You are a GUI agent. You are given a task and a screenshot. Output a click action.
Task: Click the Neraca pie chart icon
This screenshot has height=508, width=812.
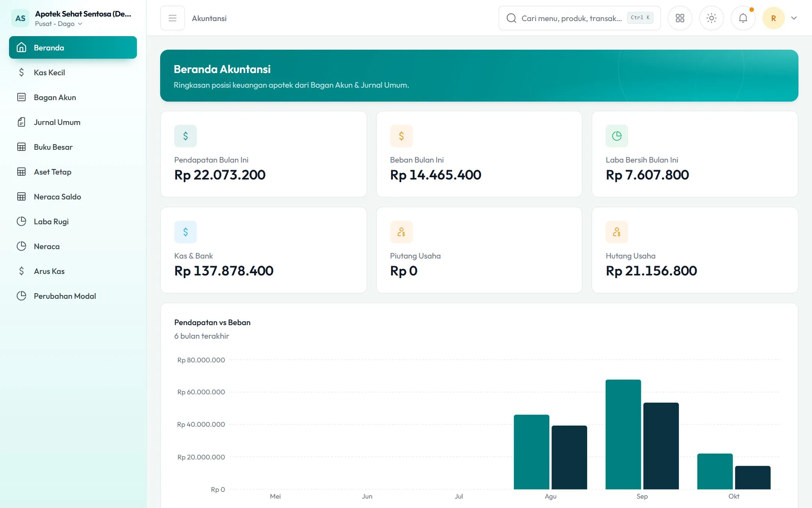21,246
